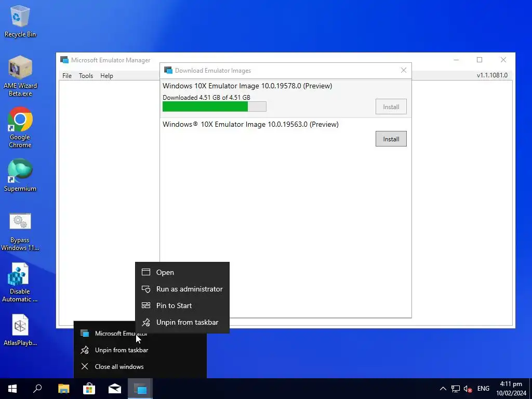Maximize the Microsoft Emulator Manager window
The image size is (532, 399).
tap(480, 60)
